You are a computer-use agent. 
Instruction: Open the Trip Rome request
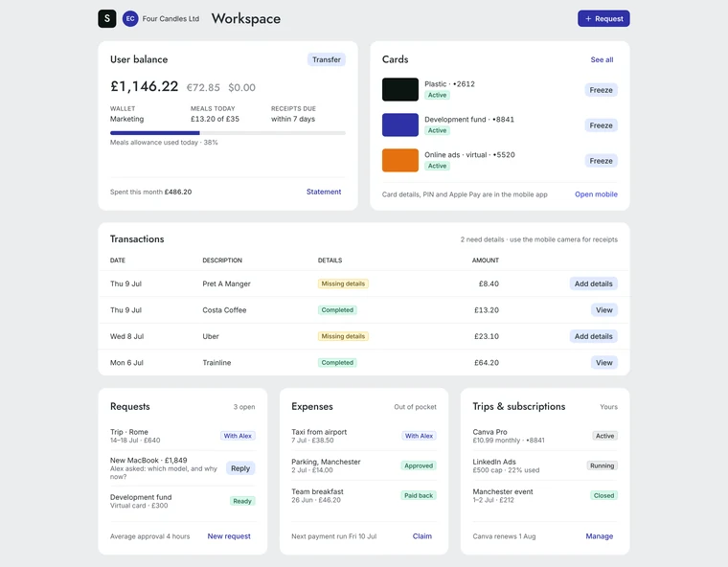(182, 436)
